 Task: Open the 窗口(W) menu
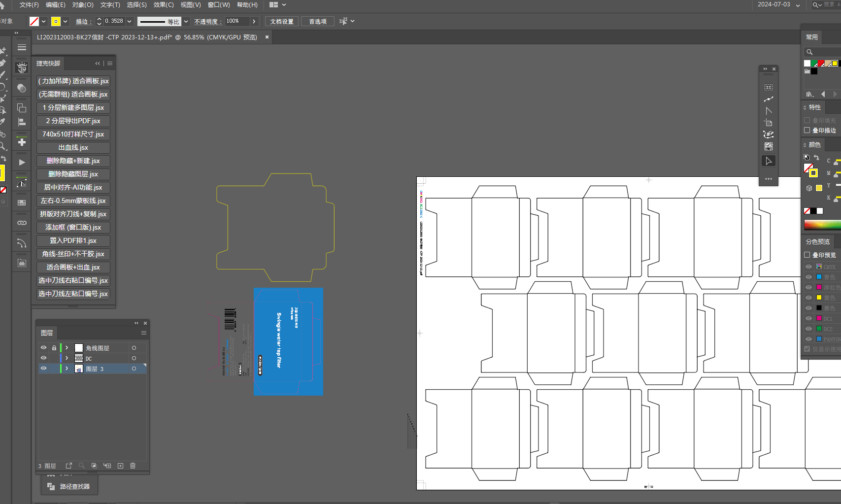(219, 5)
